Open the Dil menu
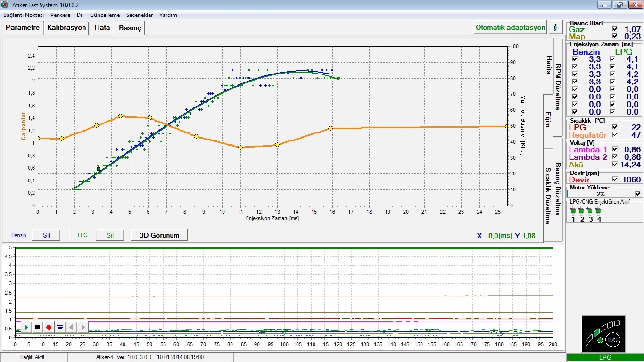The height and width of the screenshot is (362, 644). click(x=80, y=15)
